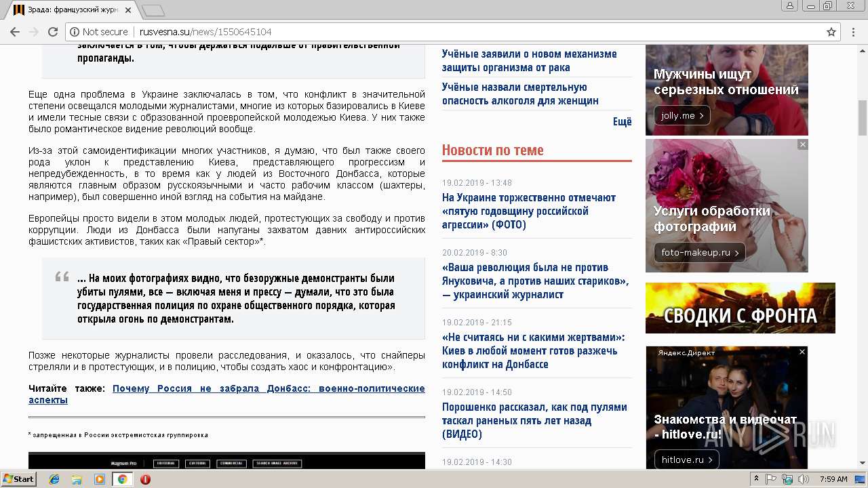This screenshot has width=868, height=488.
Task: Switch to Chrome in the taskbar
Action: pyautogui.click(x=122, y=479)
